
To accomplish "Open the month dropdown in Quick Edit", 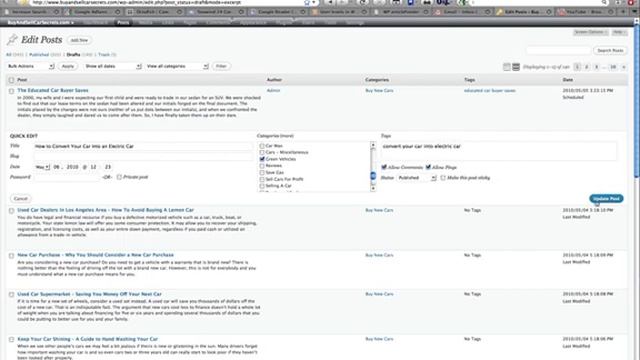I will 42,167.
